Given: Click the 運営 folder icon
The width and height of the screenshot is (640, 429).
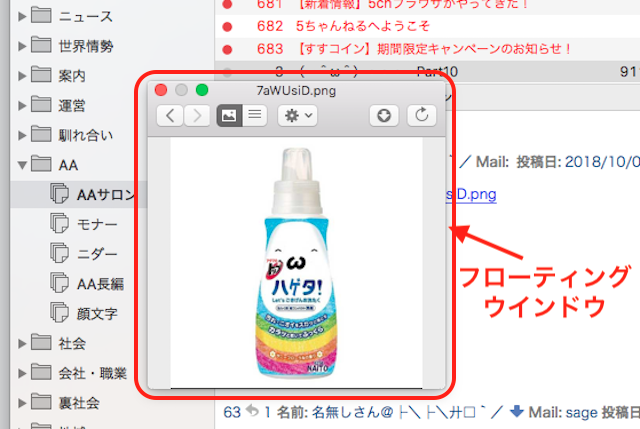Looking at the screenshot, I should (41, 104).
